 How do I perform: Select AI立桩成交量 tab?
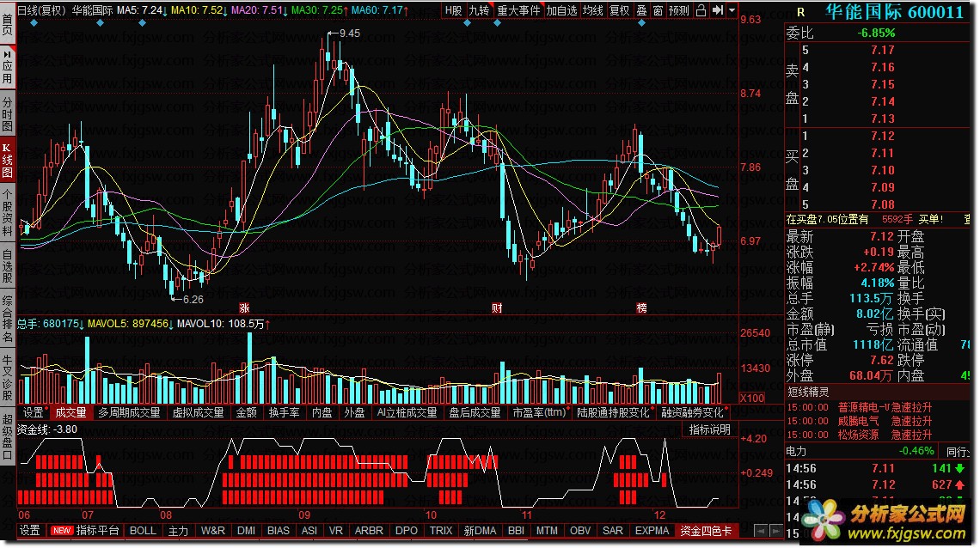tap(407, 412)
